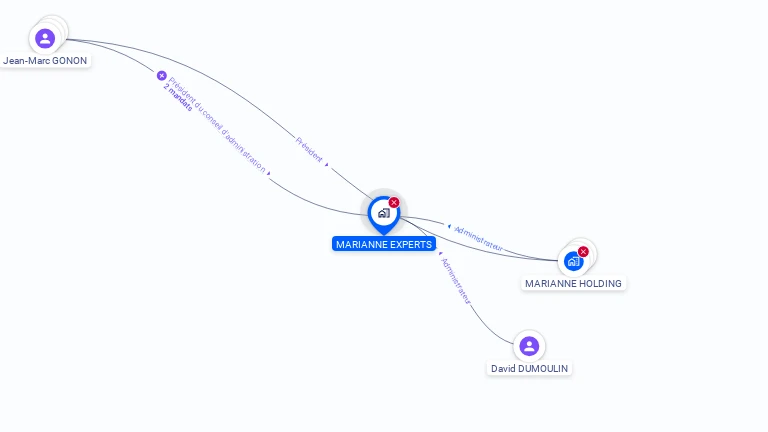Click red closed badge on MARIANNE EXPERTS
This screenshot has width=768, height=432.
pos(394,202)
